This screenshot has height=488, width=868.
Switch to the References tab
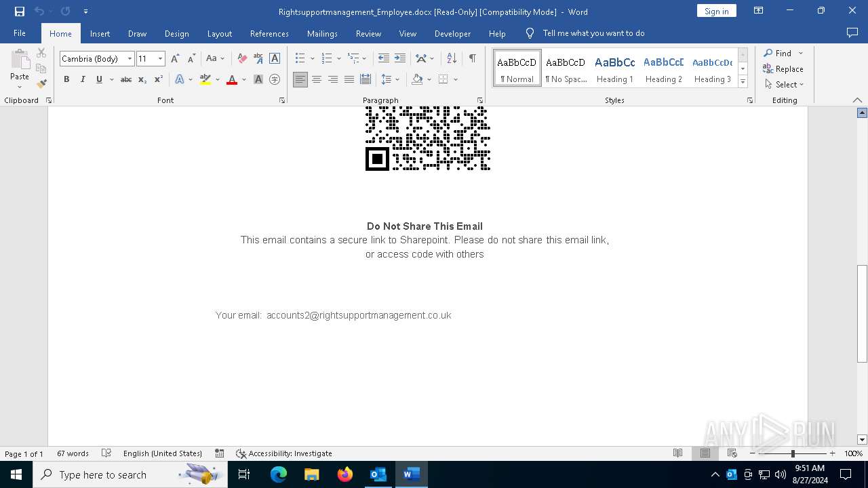tap(269, 33)
